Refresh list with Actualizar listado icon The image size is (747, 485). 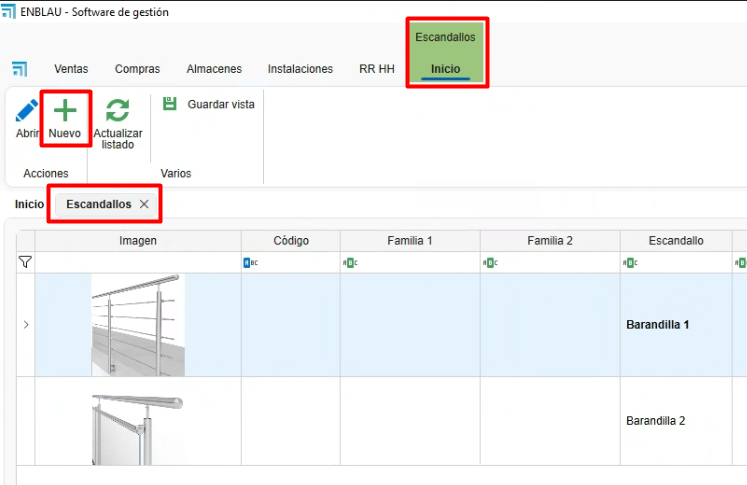click(x=118, y=110)
